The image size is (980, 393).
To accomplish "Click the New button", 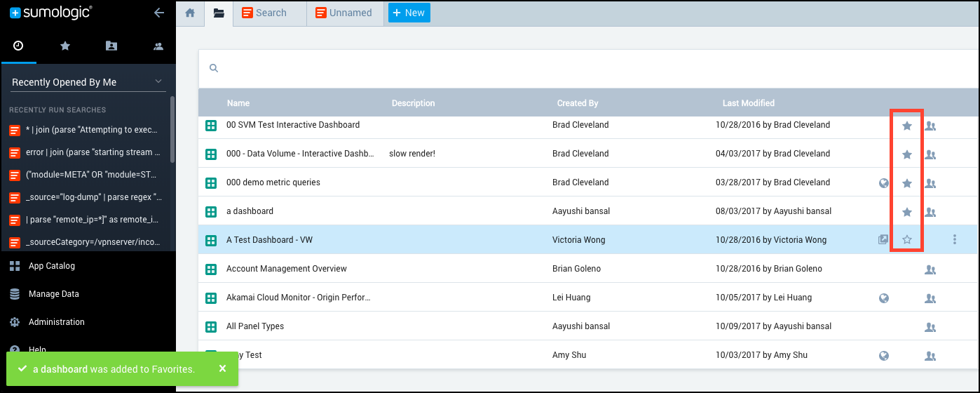I will coord(409,13).
